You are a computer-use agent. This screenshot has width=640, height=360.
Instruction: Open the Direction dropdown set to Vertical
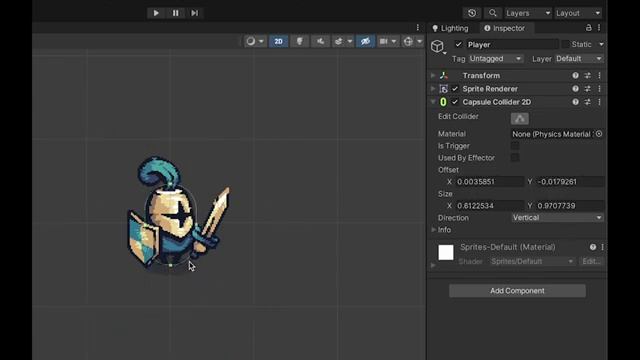tap(557, 218)
